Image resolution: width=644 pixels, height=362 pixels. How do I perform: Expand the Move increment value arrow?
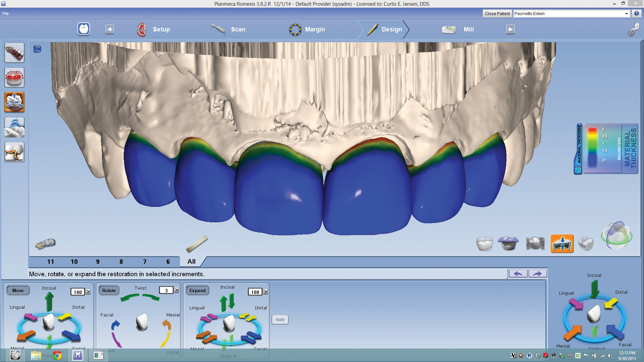pyautogui.click(x=88, y=292)
